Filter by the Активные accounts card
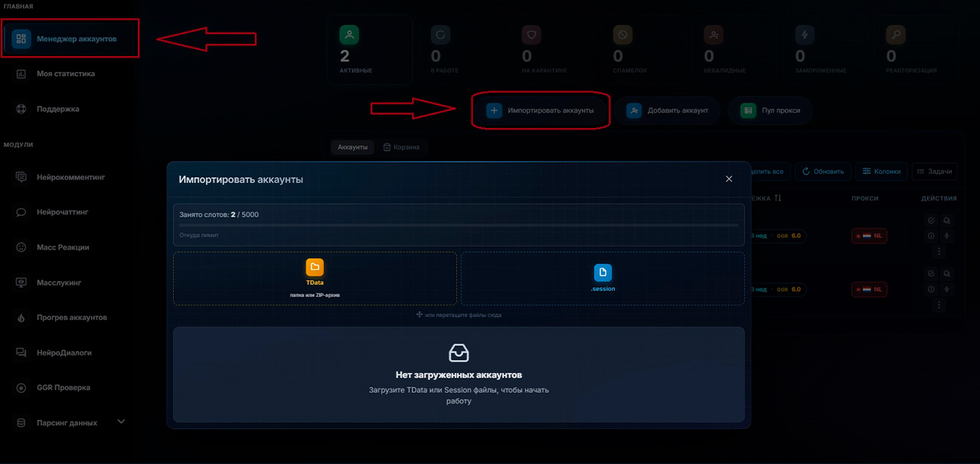The image size is (980, 464). [370, 50]
